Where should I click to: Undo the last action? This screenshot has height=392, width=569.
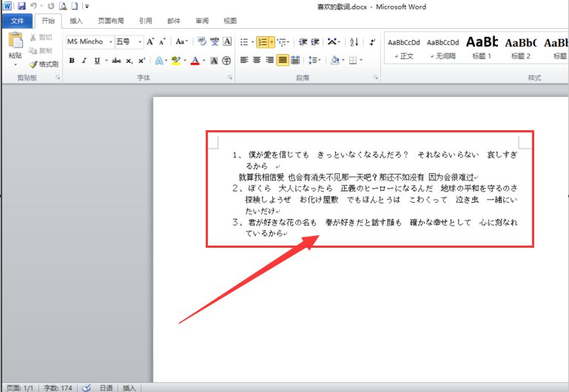click(33, 6)
